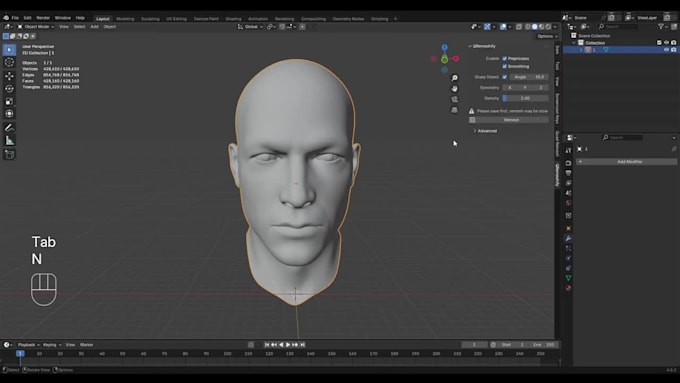Click the outliner search field
The width and height of the screenshot is (680, 383).
[x=618, y=26]
